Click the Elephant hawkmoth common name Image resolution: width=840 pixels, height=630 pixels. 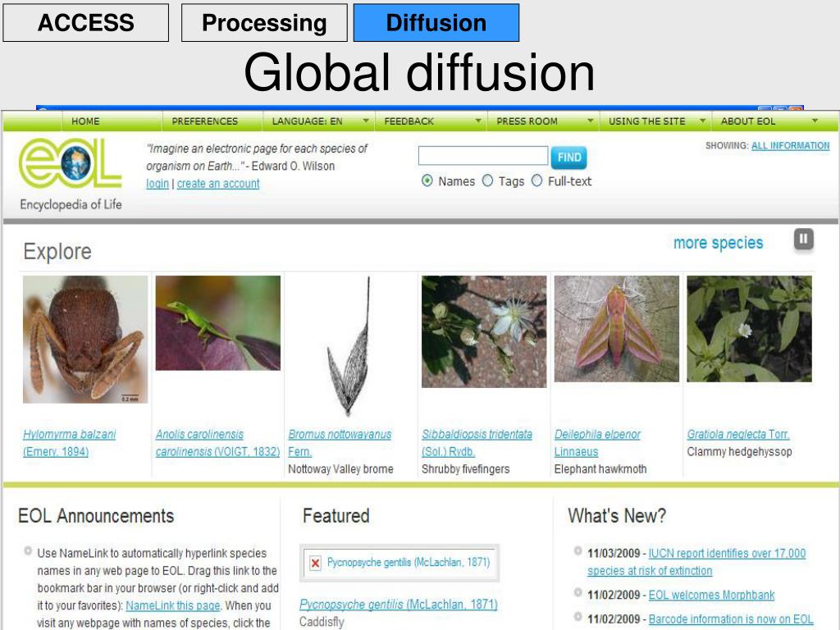600,469
